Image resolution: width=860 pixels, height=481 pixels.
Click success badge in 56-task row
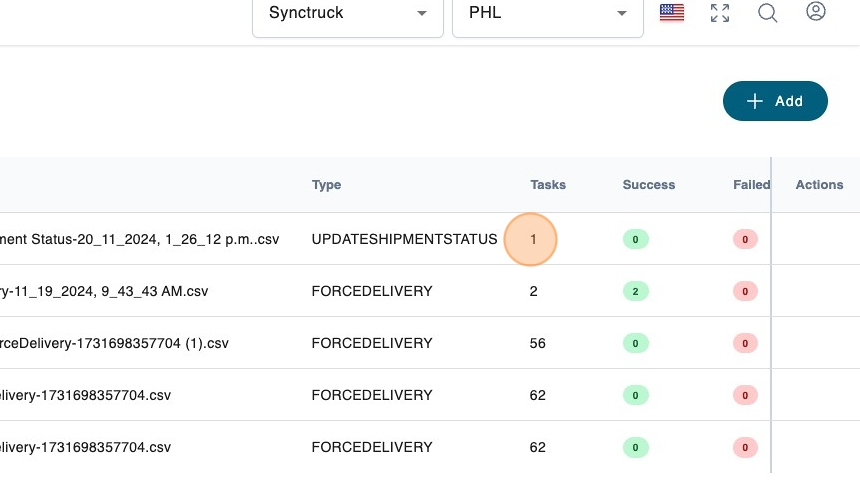634,343
